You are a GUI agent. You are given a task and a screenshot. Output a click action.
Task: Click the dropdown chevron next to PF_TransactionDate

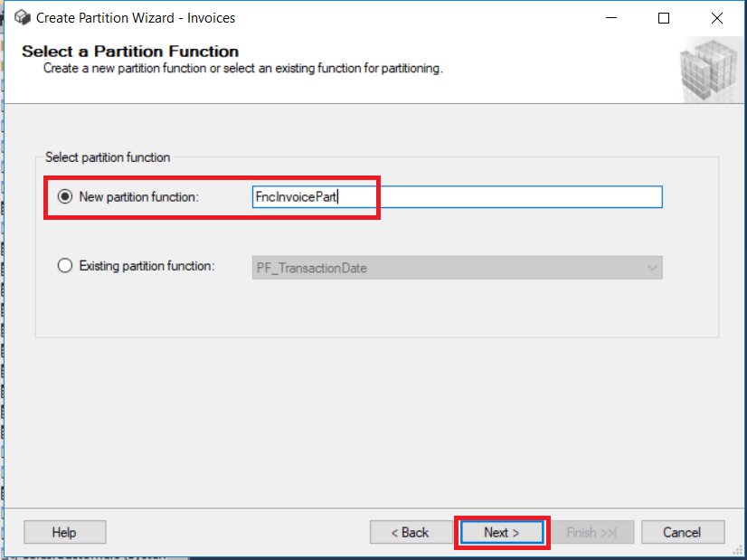point(651,268)
